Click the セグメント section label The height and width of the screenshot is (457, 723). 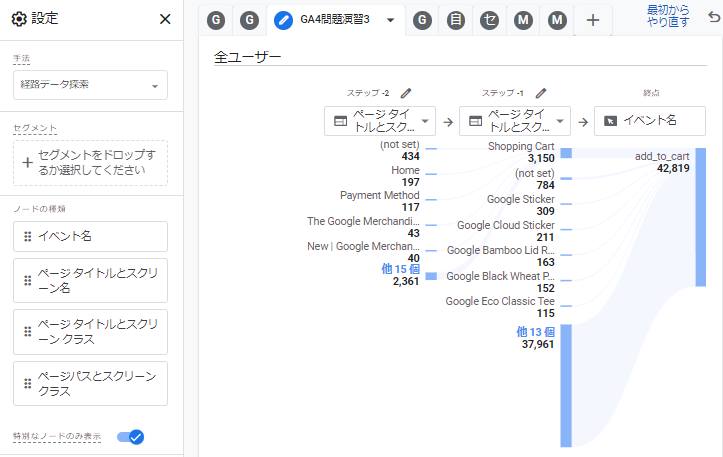click(35, 128)
